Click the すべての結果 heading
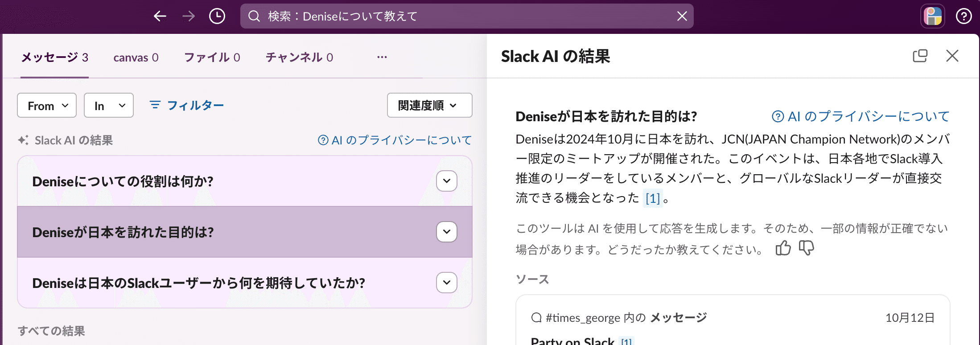Image resolution: width=980 pixels, height=345 pixels. (x=51, y=331)
